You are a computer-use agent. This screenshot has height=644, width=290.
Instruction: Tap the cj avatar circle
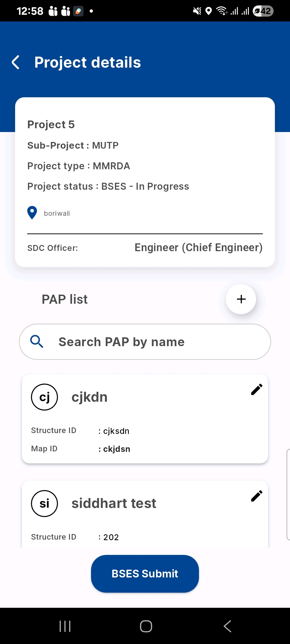(45, 397)
